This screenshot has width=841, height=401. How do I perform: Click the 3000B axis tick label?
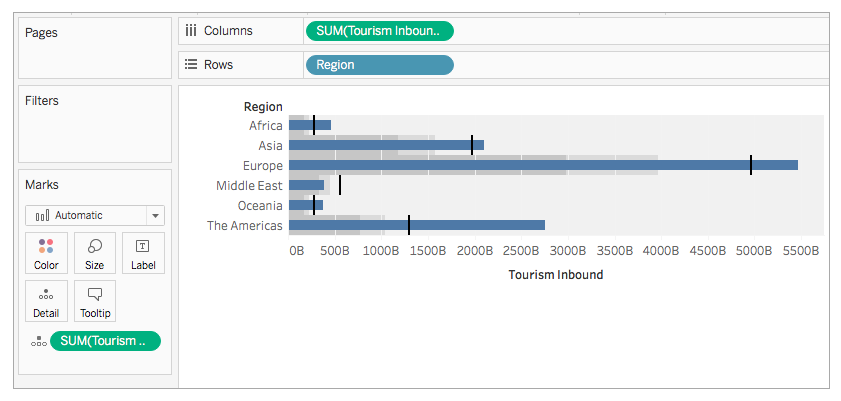(x=568, y=251)
